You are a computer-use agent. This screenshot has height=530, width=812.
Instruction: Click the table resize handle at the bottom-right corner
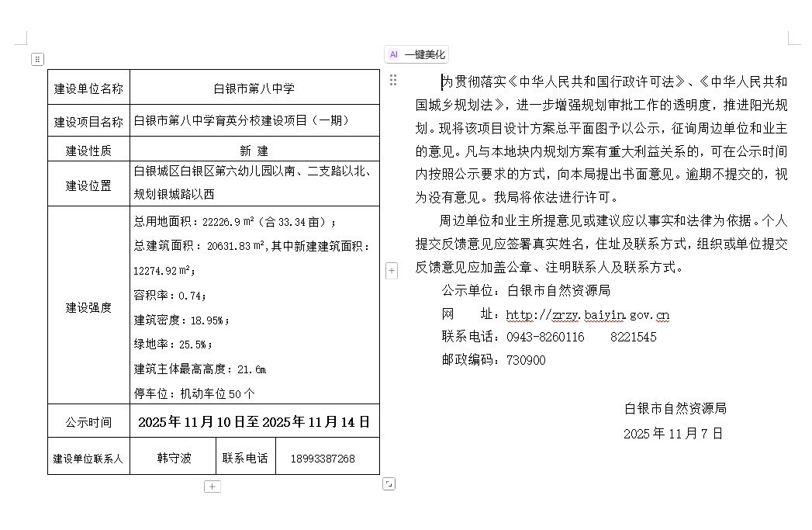(x=389, y=483)
